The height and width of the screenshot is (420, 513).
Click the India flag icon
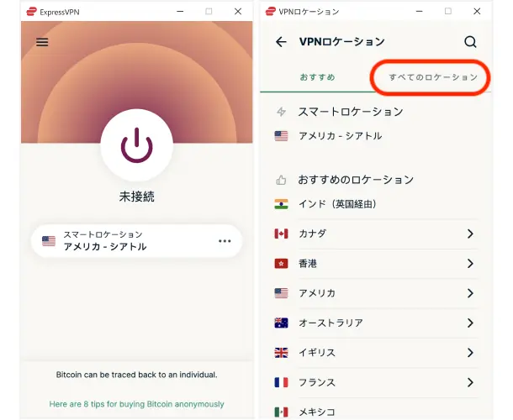(x=281, y=204)
